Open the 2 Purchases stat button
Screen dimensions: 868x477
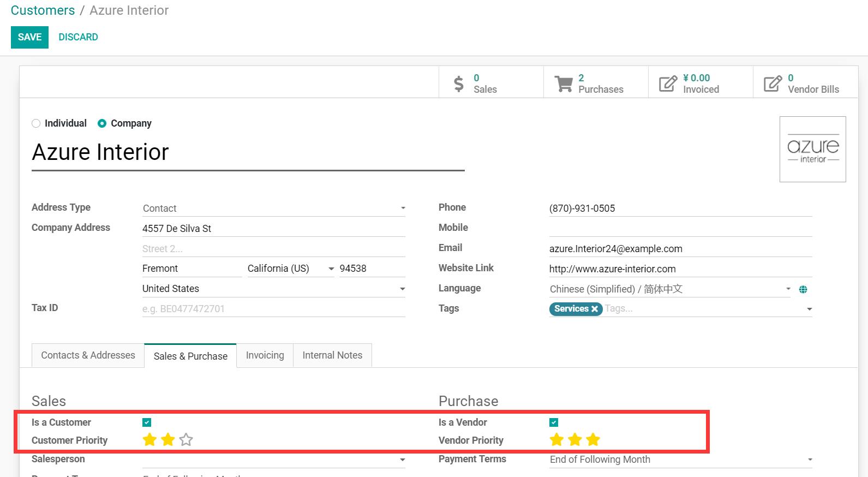pos(596,84)
